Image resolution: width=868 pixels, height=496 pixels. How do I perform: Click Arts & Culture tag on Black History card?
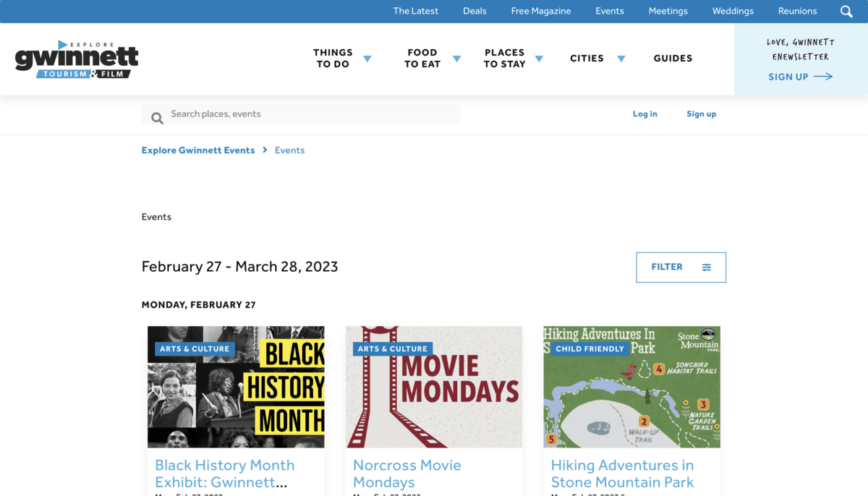(195, 349)
